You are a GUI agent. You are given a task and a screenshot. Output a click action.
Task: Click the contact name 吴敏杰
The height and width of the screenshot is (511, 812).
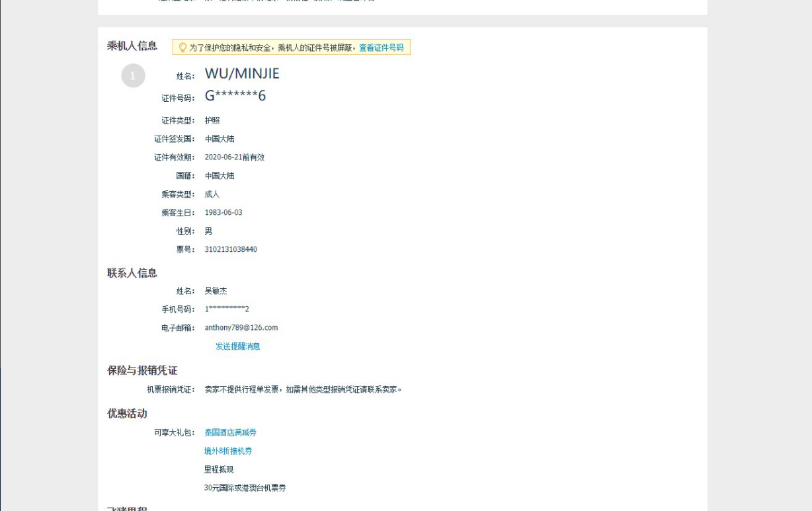pyautogui.click(x=216, y=291)
